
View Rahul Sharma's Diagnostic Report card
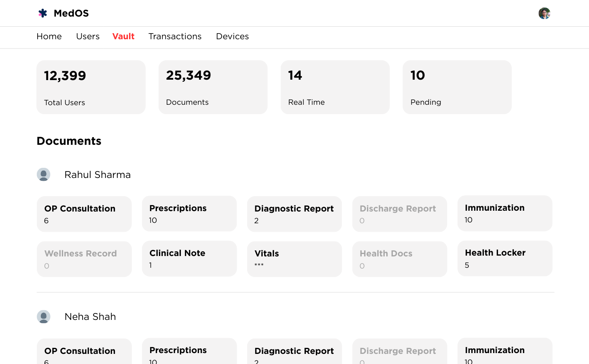tap(294, 214)
